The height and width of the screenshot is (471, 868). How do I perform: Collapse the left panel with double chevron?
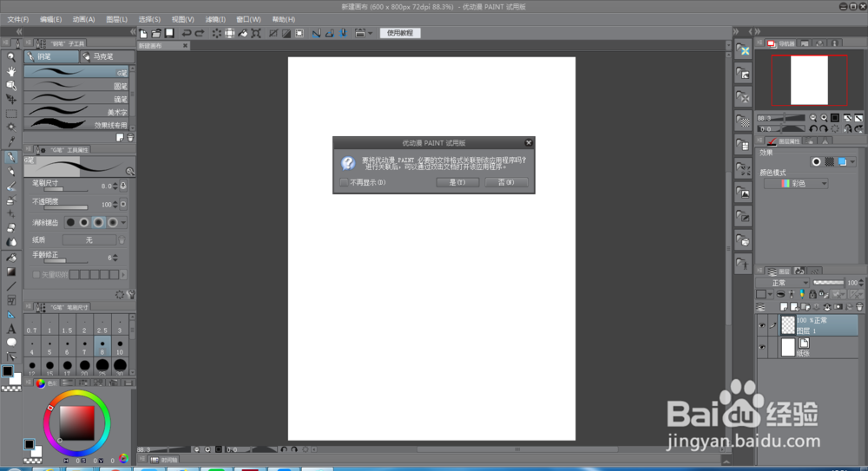point(19,31)
